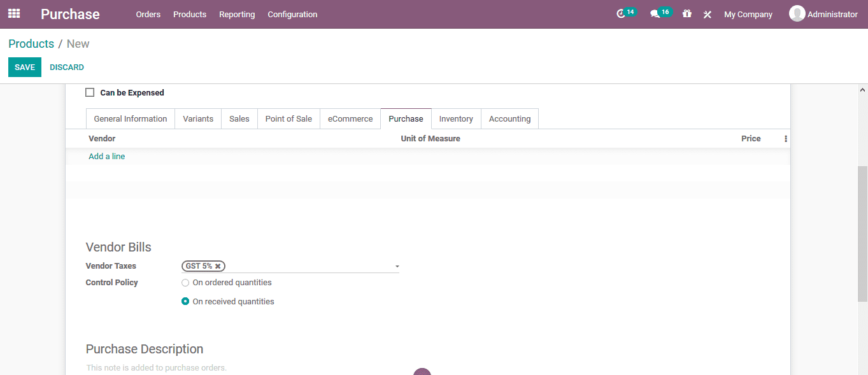Open the Reporting menu
868x375 pixels.
(x=237, y=14)
